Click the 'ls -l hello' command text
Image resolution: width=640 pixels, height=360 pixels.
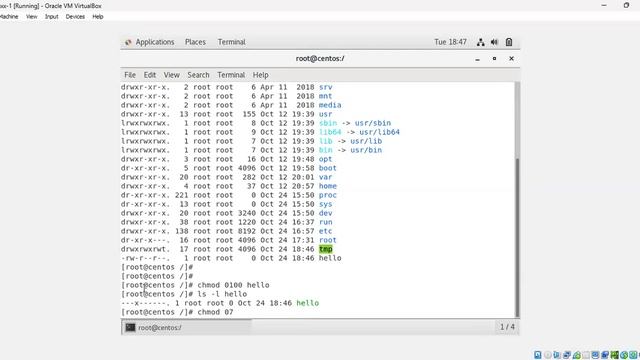222,294
